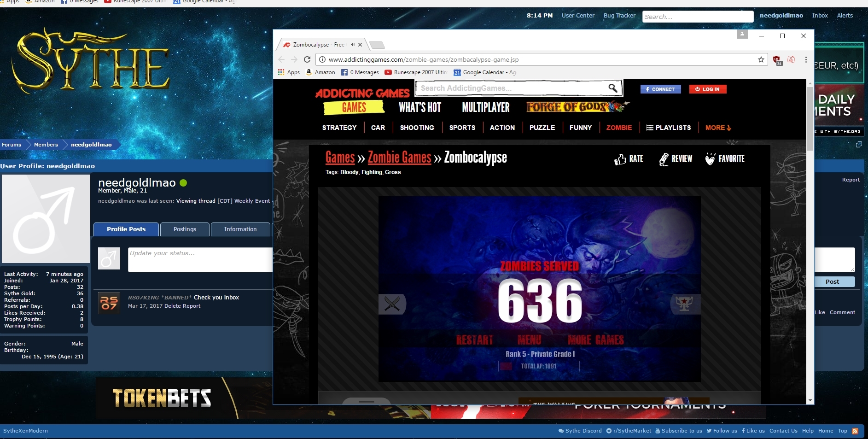Switch to the Information profile tab

pos(240,229)
